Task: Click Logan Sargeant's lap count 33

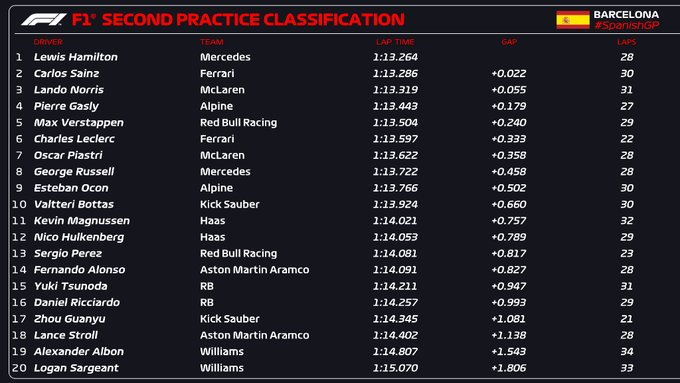Action: [x=627, y=368]
